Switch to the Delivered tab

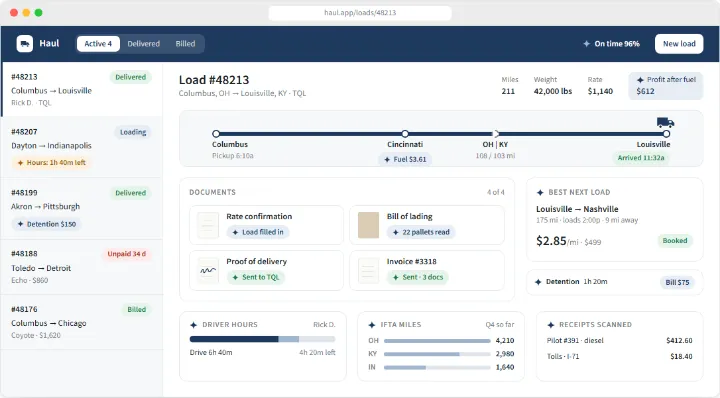pos(144,44)
